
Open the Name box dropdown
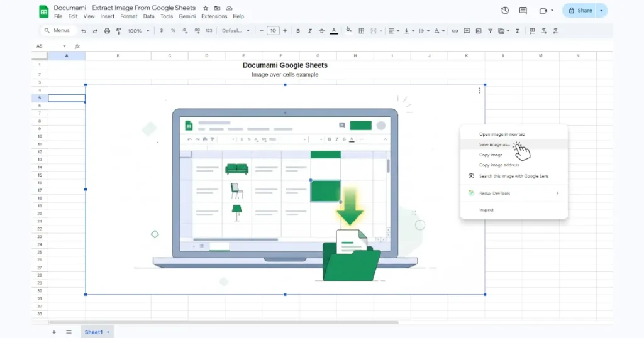tap(64, 46)
